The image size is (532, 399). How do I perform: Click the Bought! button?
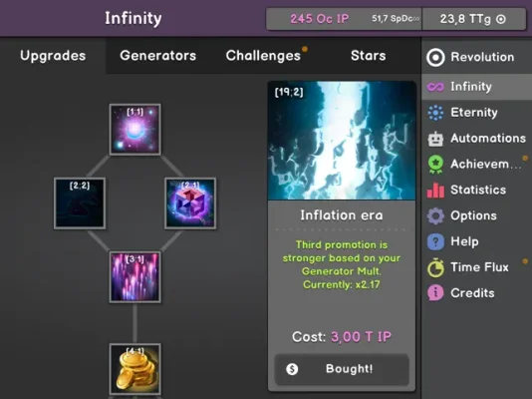coord(342,369)
